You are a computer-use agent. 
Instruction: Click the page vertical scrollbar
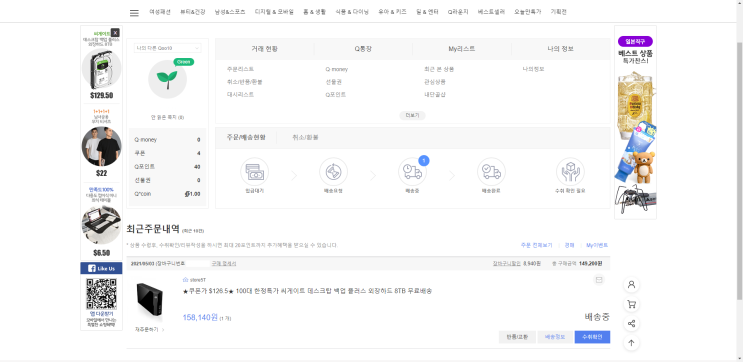click(x=740, y=171)
